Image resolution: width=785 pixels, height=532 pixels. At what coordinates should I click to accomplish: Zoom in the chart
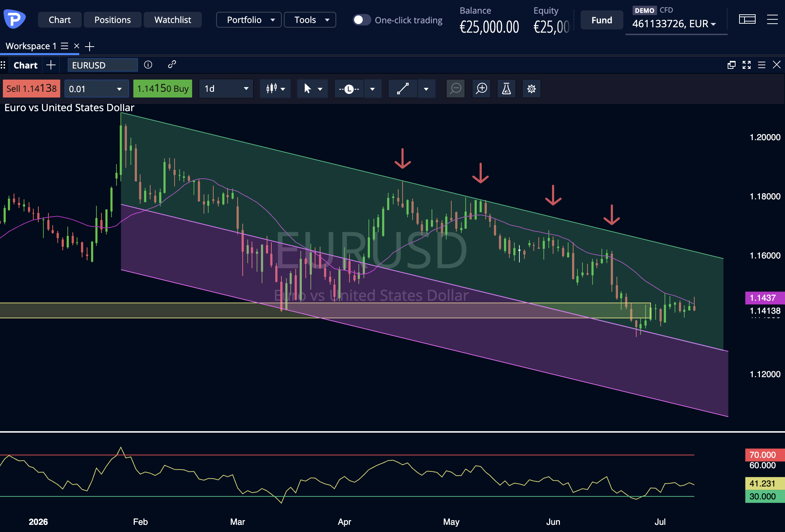pyautogui.click(x=481, y=89)
